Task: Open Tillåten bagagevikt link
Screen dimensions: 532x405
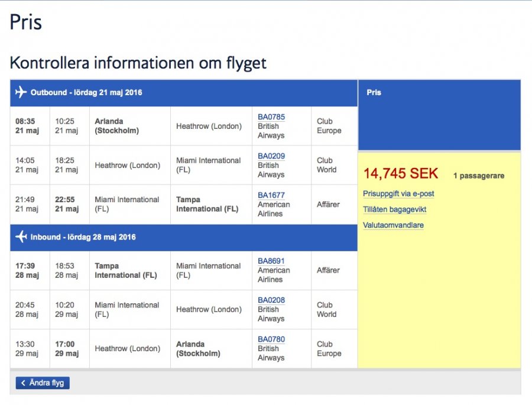Action: pyautogui.click(x=394, y=210)
